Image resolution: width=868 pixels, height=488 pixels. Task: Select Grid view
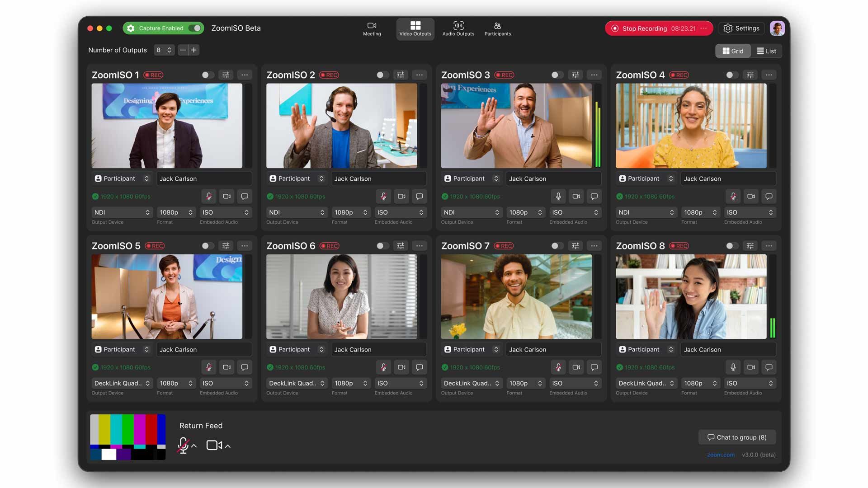[733, 51]
